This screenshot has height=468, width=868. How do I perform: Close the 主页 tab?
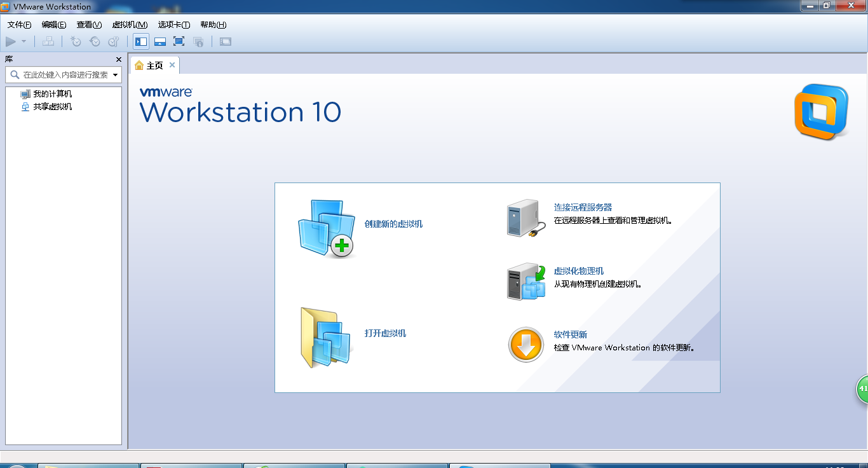click(x=172, y=65)
